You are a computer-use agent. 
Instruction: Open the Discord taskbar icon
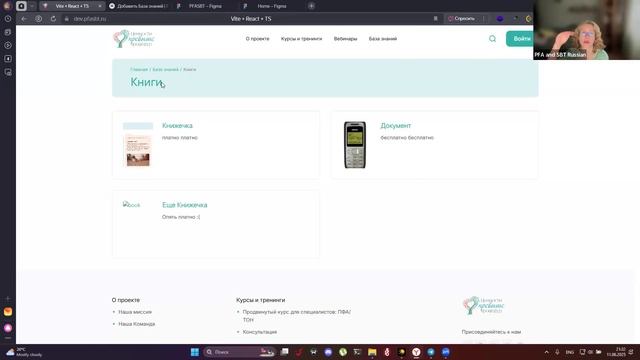click(328, 352)
